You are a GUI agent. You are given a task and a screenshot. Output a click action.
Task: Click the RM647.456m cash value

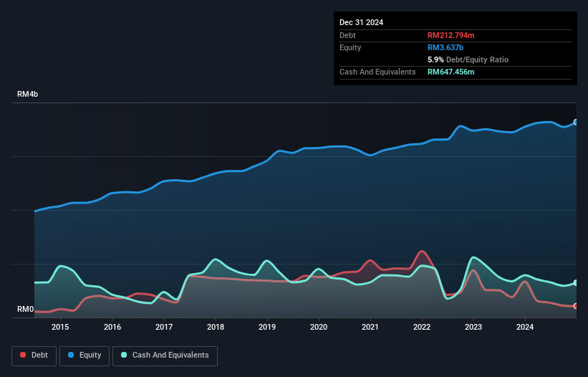(450, 72)
